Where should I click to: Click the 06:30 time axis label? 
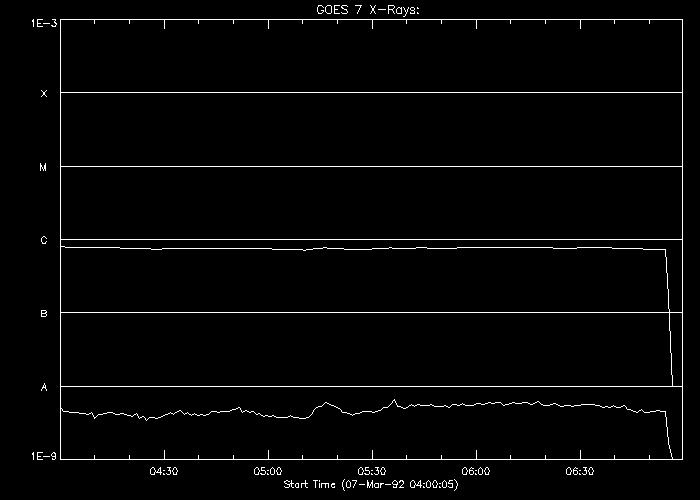click(580, 471)
